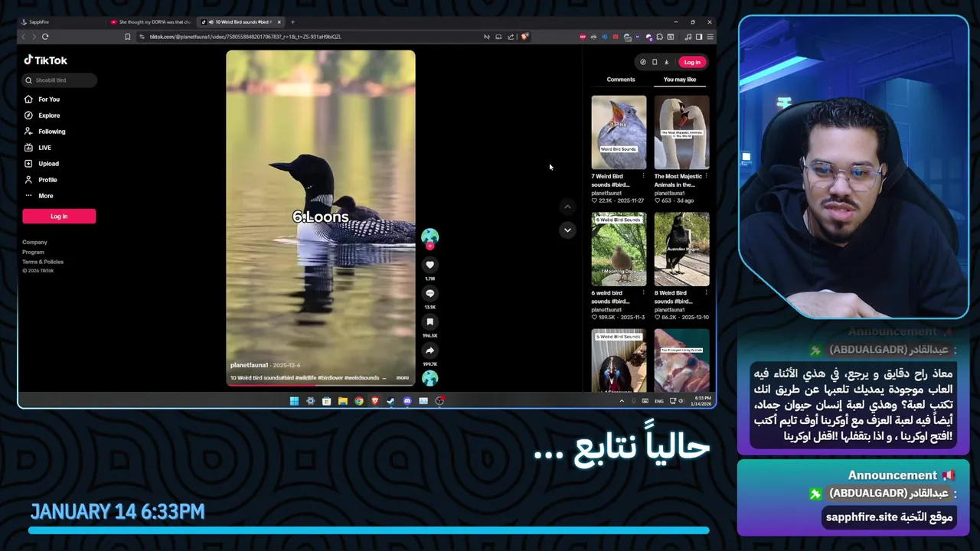
Task: Click the ENG language indicator
Action: [659, 401]
